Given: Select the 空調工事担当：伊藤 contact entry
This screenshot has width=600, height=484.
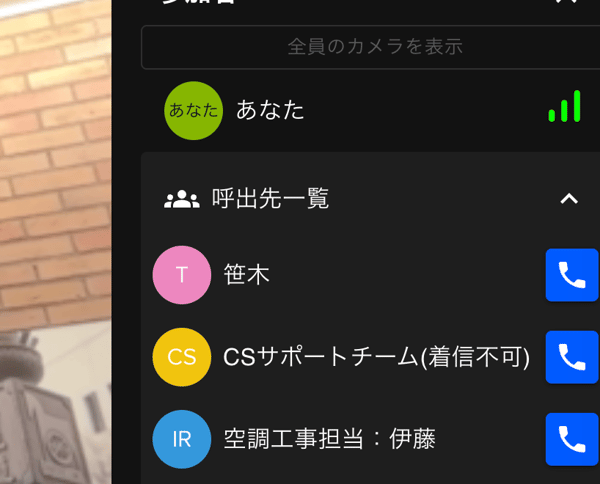Looking at the screenshot, I should 329,439.
